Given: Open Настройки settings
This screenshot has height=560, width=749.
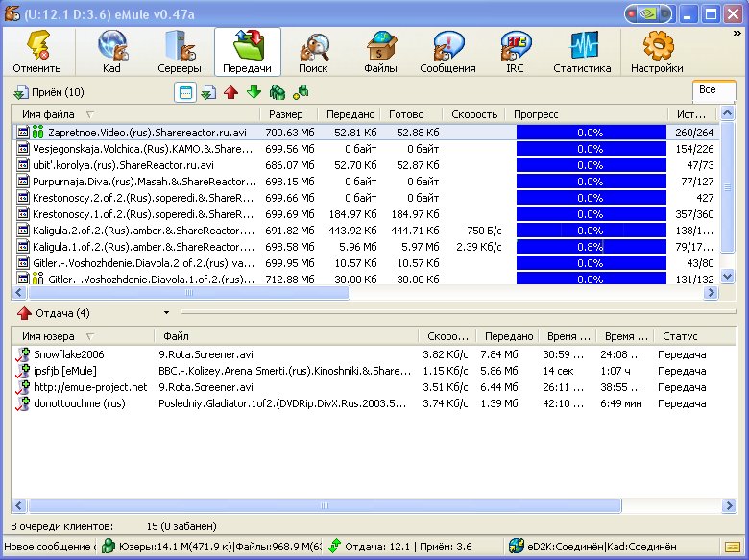Looking at the screenshot, I should 657,52.
